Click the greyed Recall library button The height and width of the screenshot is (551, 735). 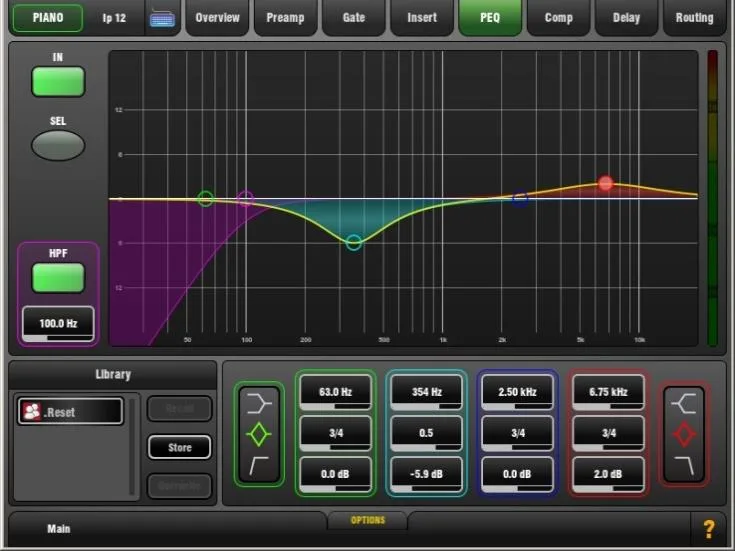click(x=180, y=408)
